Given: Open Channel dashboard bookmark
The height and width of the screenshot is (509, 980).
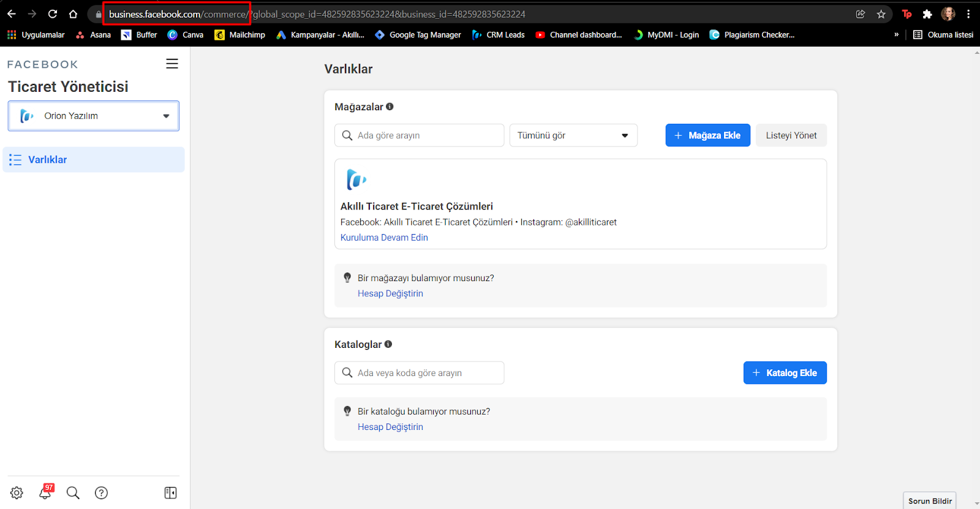Looking at the screenshot, I should 579,35.
